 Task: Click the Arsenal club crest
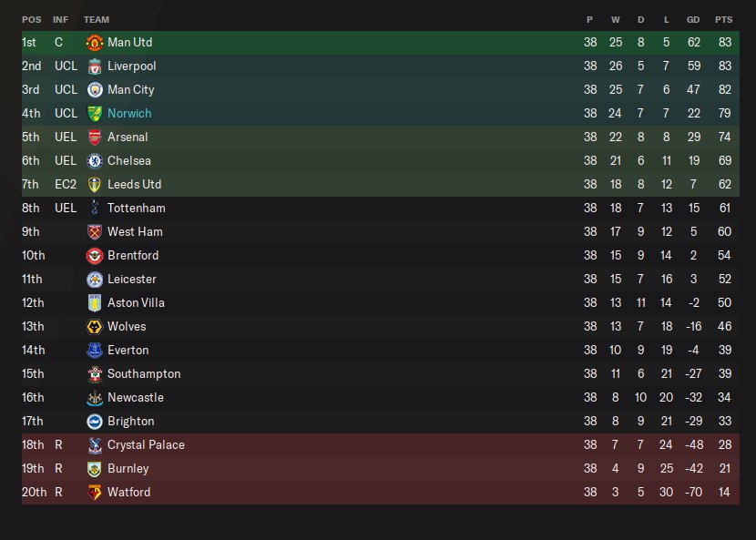click(x=95, y=138)
